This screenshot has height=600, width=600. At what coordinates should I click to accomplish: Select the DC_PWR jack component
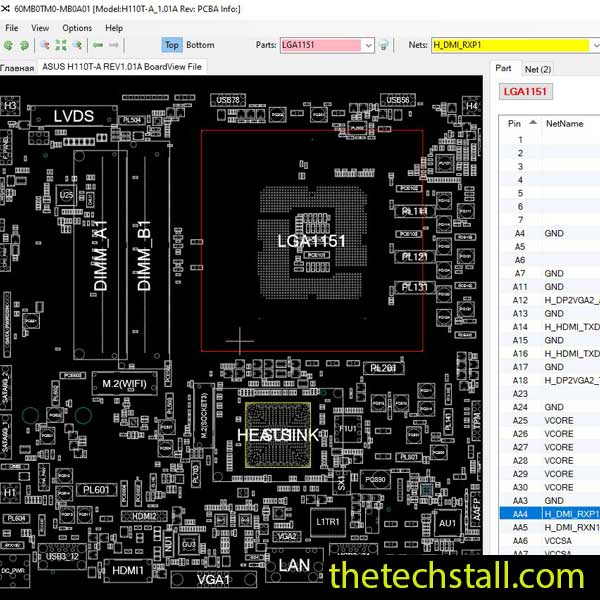pos(15,571)
